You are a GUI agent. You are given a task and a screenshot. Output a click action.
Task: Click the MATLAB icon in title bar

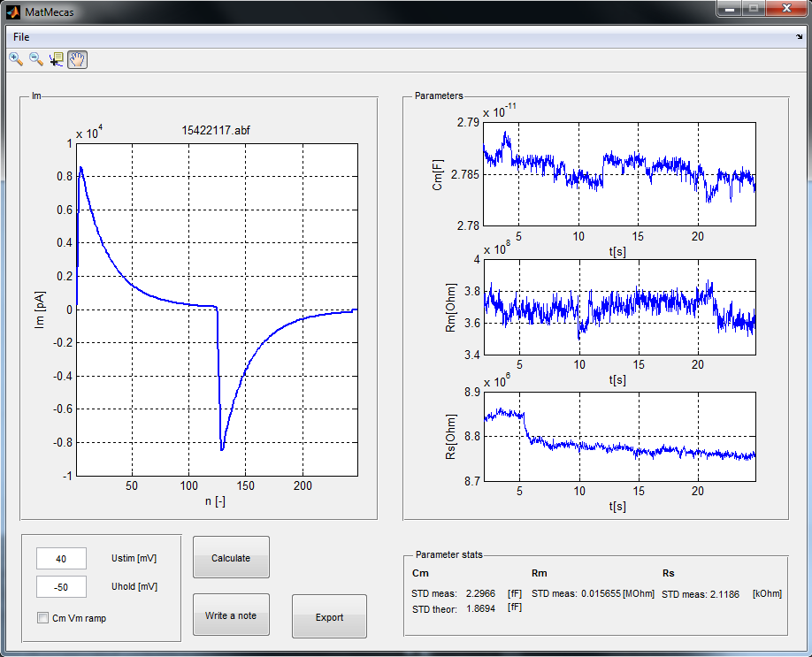[13, 11]
